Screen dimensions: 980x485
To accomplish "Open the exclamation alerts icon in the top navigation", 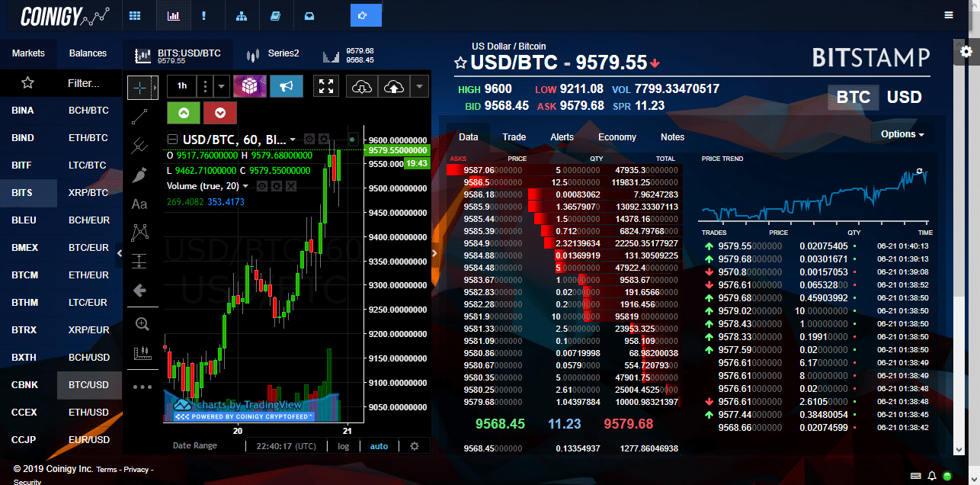I will (x=203, y=15).
